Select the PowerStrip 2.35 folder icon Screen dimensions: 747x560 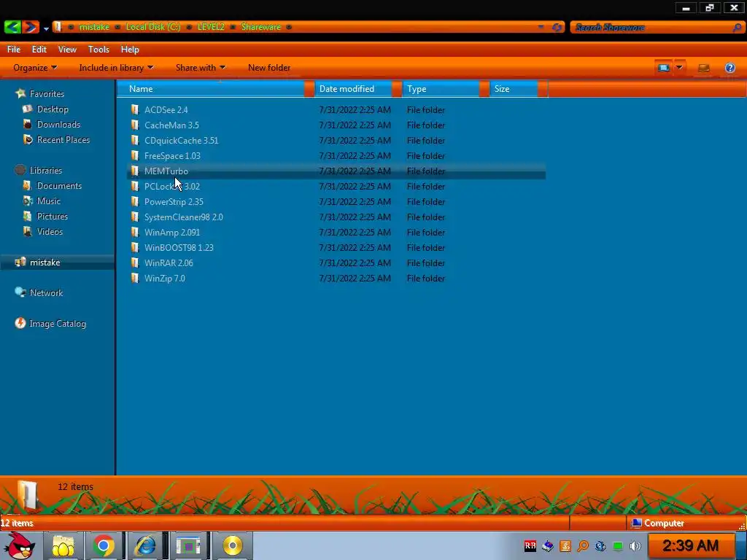(x=135, y=201)
